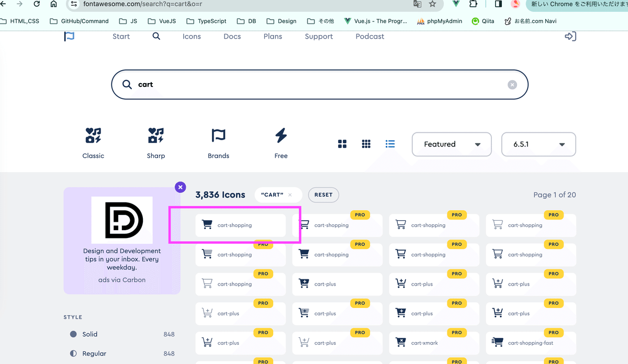Click the browser home icon
Viewport: 628px width, 364px height.
coord(53,4)
